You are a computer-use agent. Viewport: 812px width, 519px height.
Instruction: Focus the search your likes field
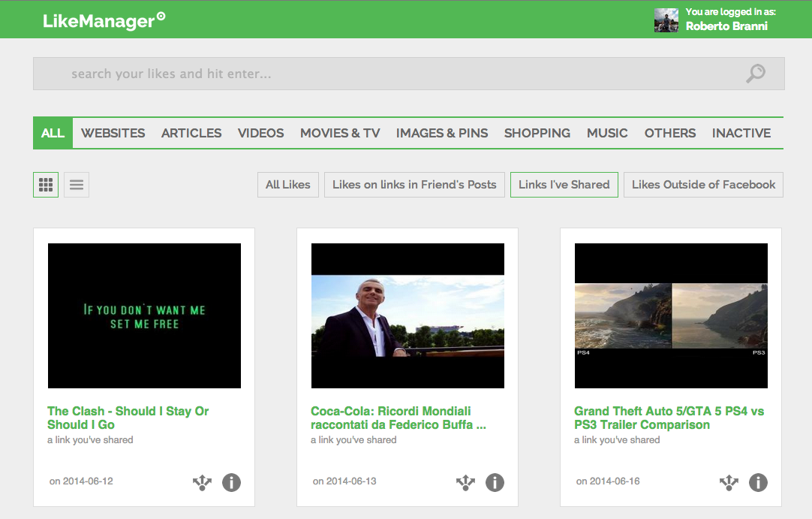click(408, 74)
